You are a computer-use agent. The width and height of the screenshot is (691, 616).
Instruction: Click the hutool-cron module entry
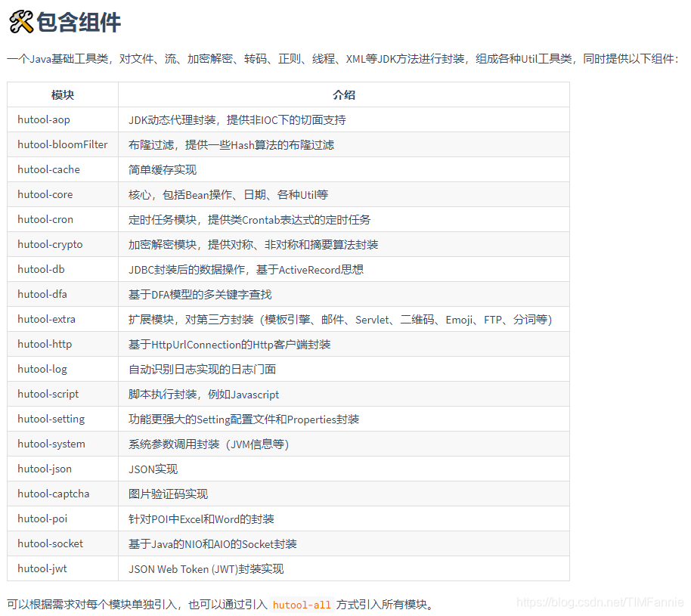43,219
